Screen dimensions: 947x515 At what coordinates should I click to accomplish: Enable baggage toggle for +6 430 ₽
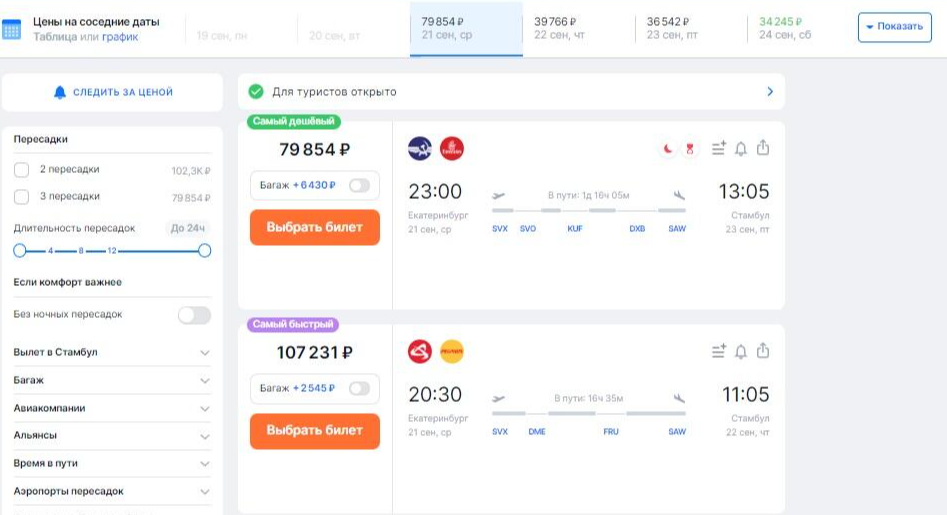pos(358,185)
